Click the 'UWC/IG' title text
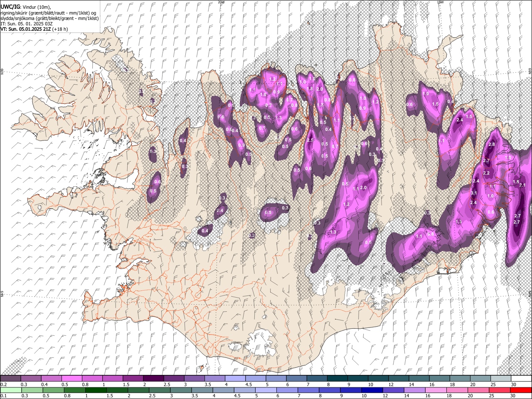The width and height of the screenshot is (532, 399). (x=10, y=7)
